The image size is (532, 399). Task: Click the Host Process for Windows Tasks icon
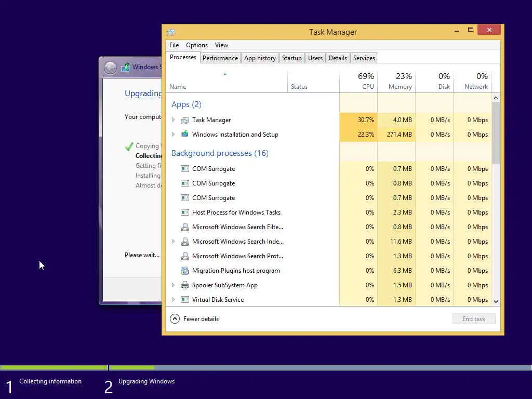click(x=185, y=212)
